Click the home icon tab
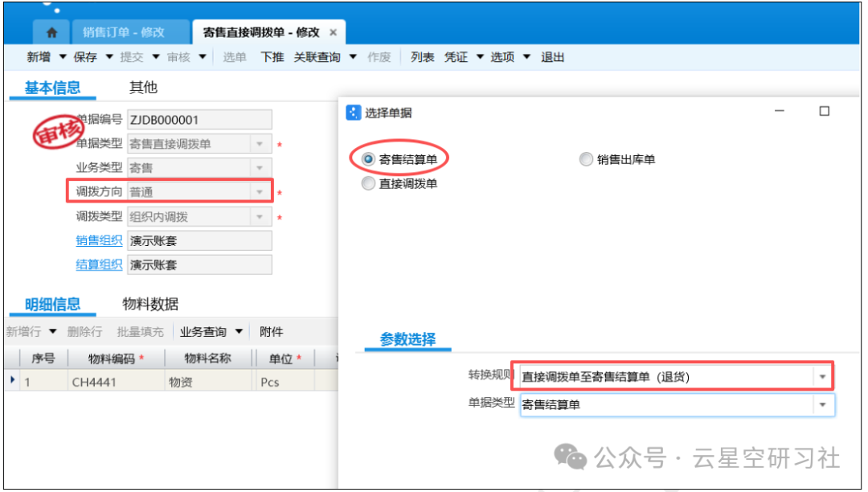This screenshot has height=492, width=868. pos(52,33)
